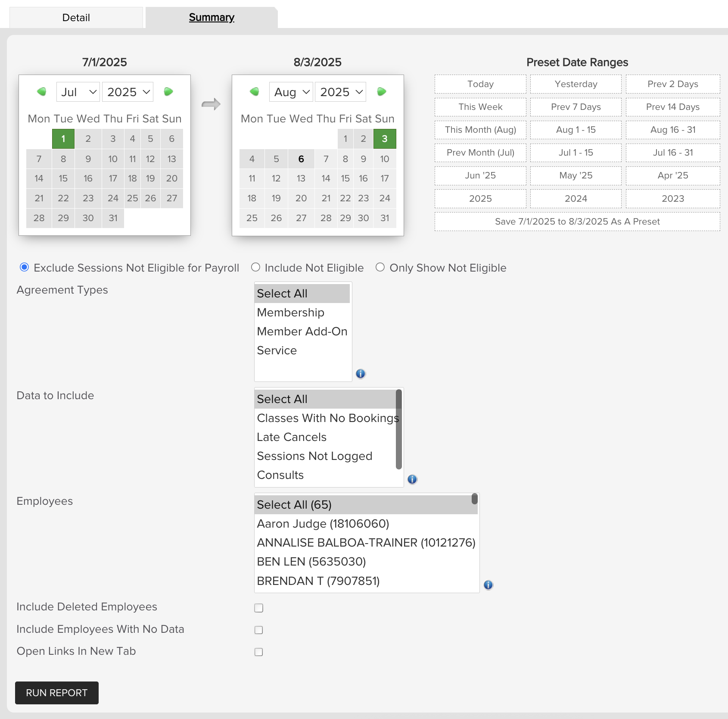Select Consults in data list

(x=325, y=475)
